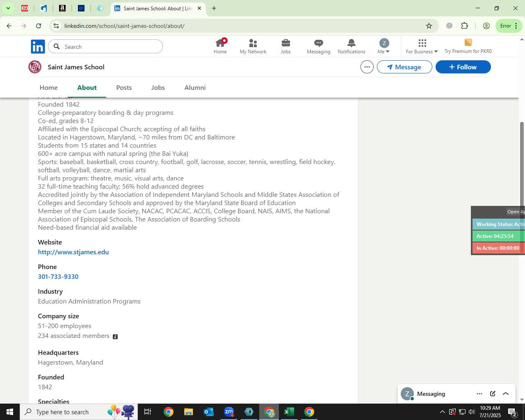Viewport: 525px width, 420px height.
Task: Click the Working Status Active panel
Action: 499,224
